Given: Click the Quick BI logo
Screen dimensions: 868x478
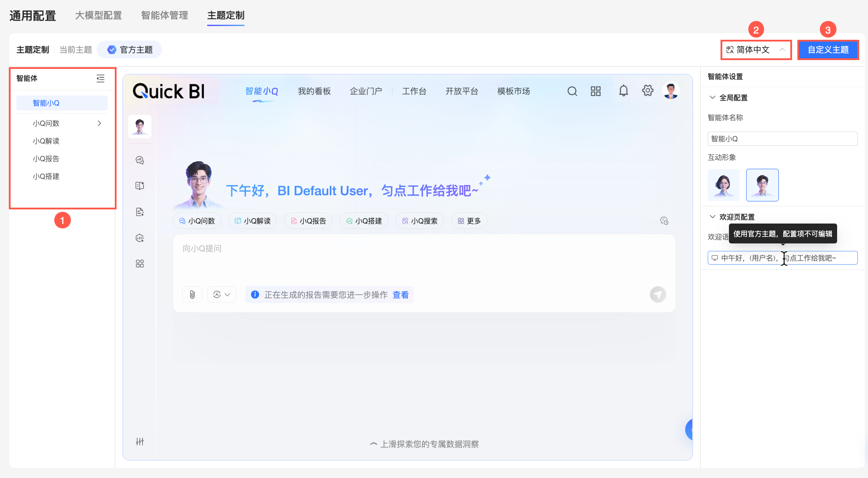Looking at the screenshot, I should coord(169,91).
